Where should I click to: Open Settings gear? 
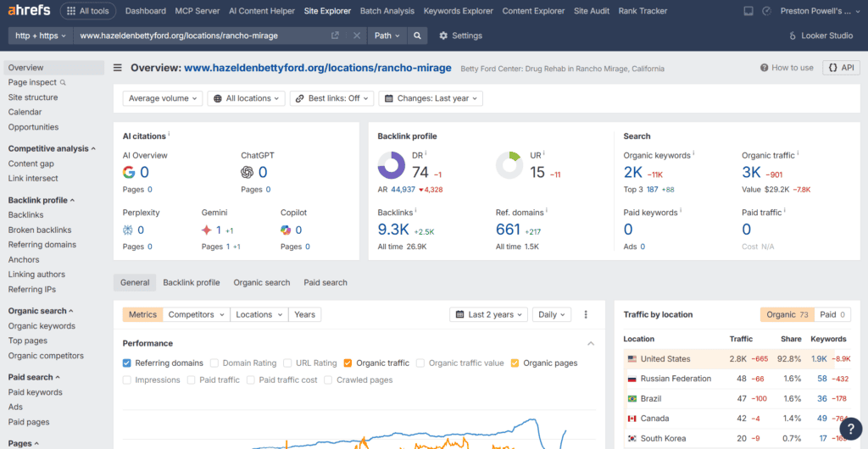tap(460, 36)
